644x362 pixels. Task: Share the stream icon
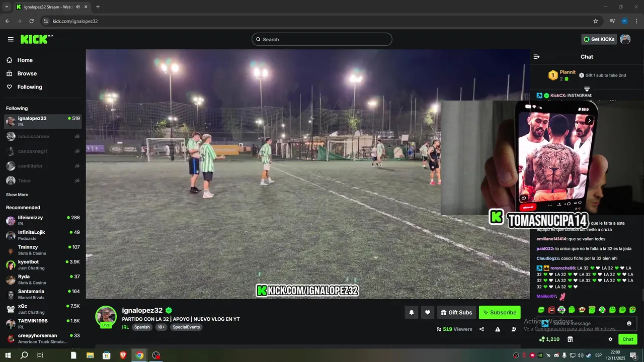click(481, 329)
